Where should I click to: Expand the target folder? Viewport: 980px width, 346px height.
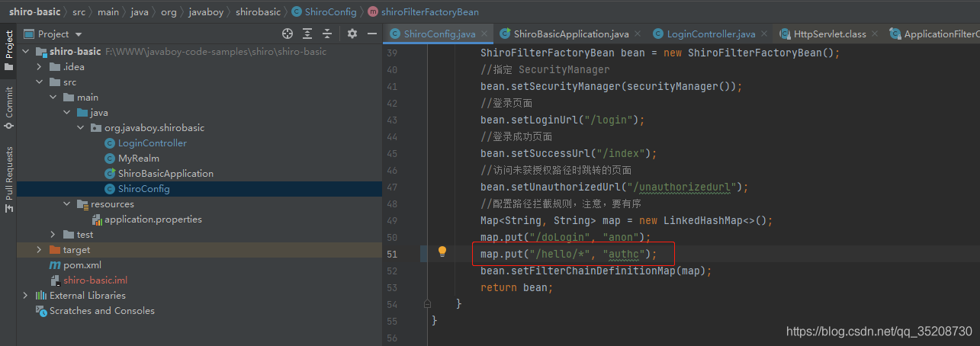point(40,250)
